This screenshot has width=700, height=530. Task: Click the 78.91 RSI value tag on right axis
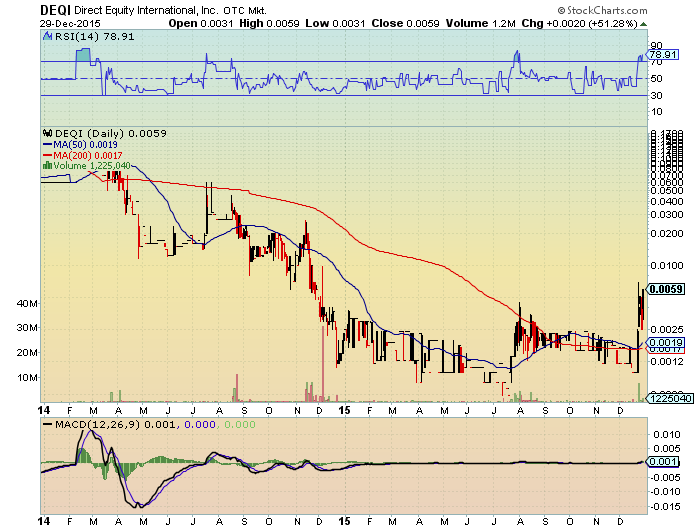(x=663, y=54)
